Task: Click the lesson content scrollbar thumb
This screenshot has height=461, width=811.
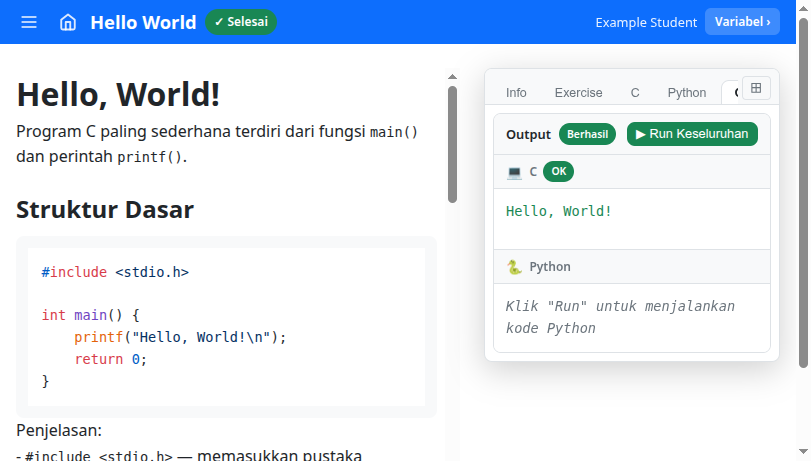Action: point(453,144)
